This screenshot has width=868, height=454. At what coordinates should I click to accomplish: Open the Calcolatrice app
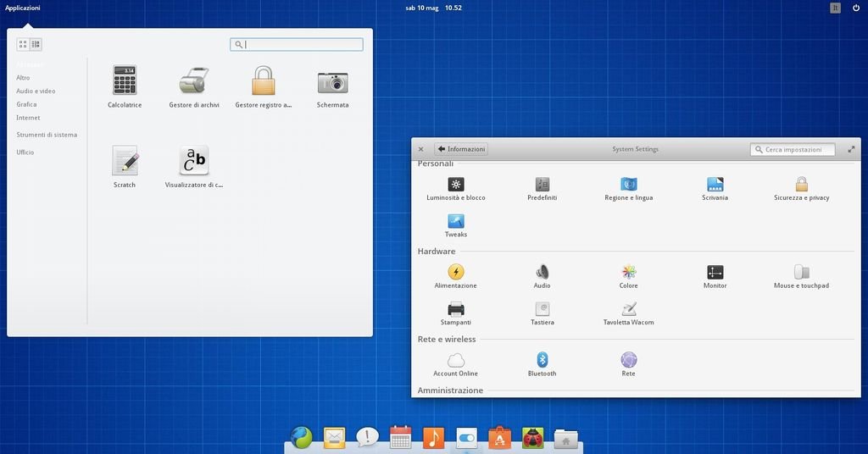point(125,81)
